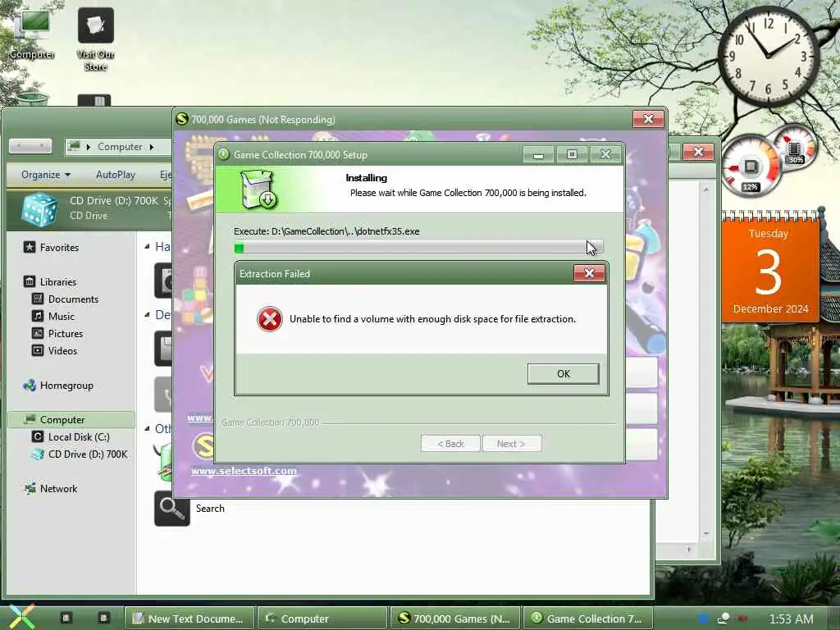
Task: Select Computer in Explorer sidebar
Action: [x=71, y=419]
